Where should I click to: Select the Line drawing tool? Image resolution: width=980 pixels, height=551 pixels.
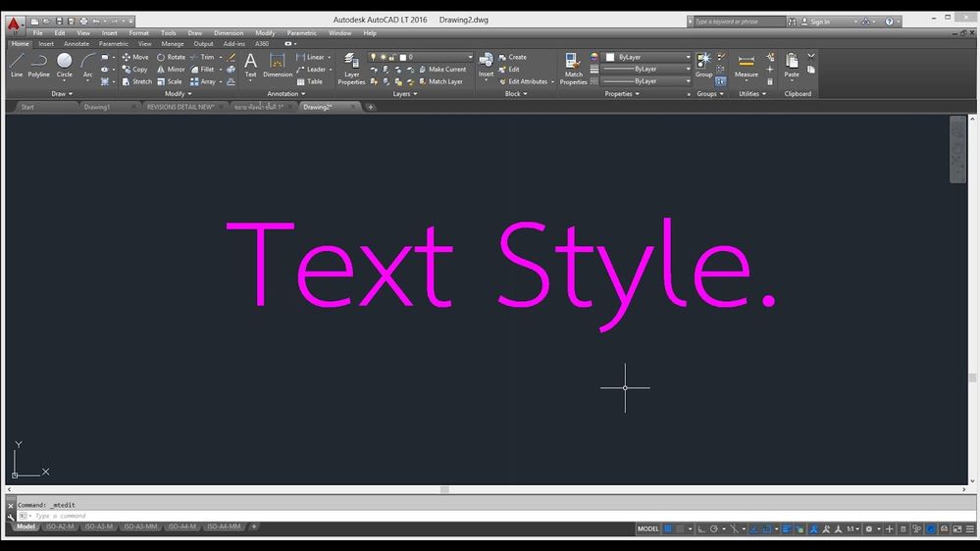[17, 65]
